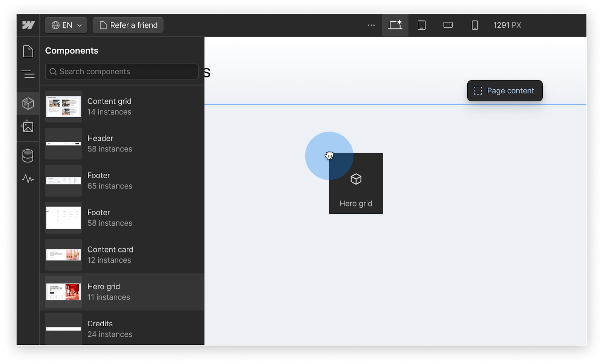Select the Components cube icon
This screenshot has height=364, width=603.
pyautogui.click(x=28, y=104)
